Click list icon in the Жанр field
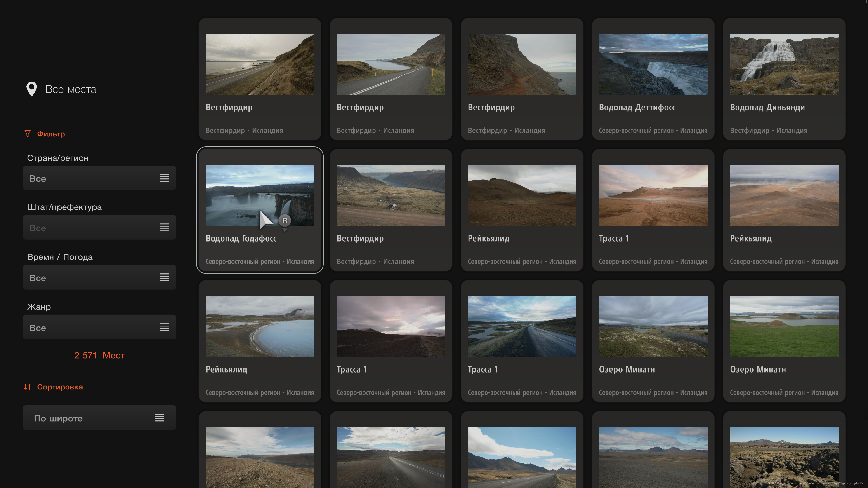Image resolution: width=868 pixels, height=488 pixels. click(x=164, y=327)
